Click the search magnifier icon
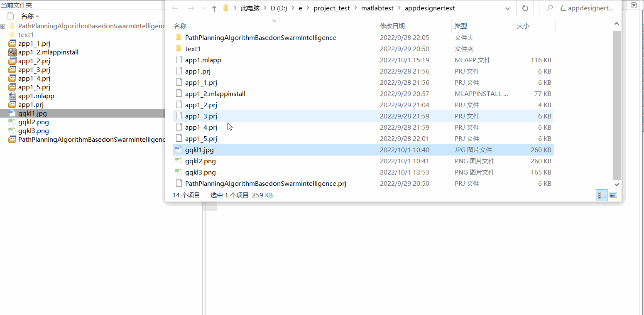644x315 pixels. tap(550, 8)
